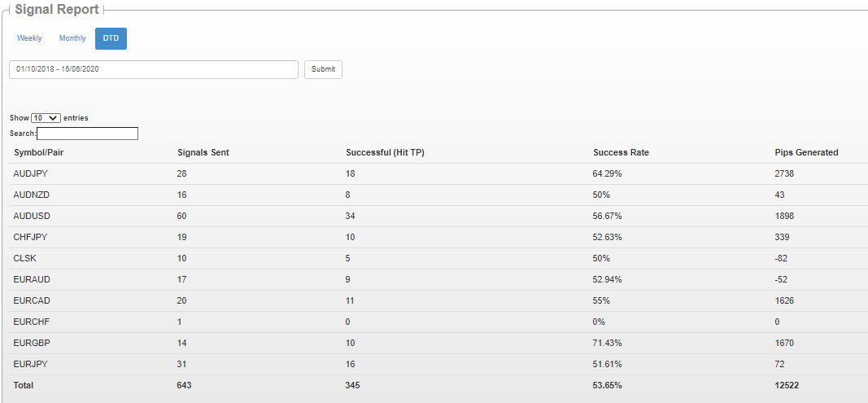Screen dimensions: 868x403
Task: Click the AUDUSD symbol cell
Action: 32,217
